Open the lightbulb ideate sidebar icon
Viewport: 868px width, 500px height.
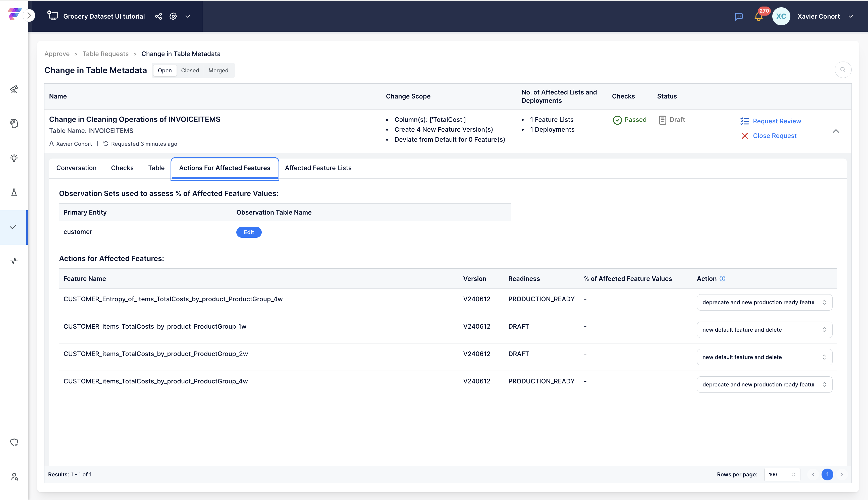coord(14,158)
